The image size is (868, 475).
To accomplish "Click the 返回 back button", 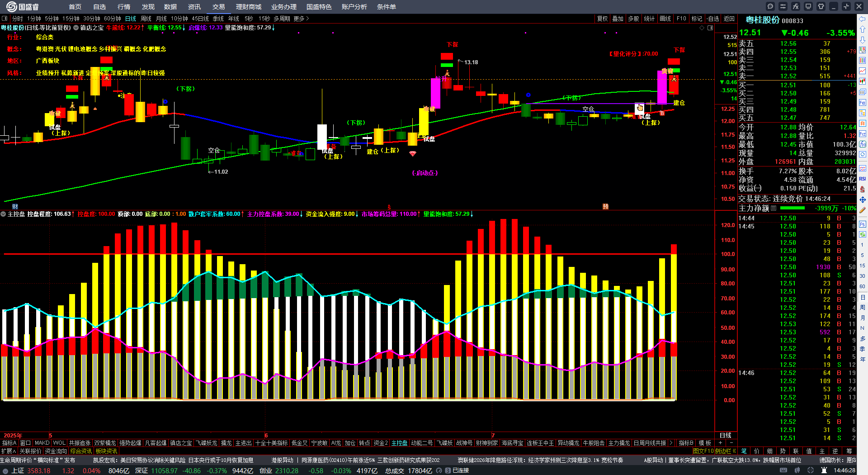I will point(729,19).
